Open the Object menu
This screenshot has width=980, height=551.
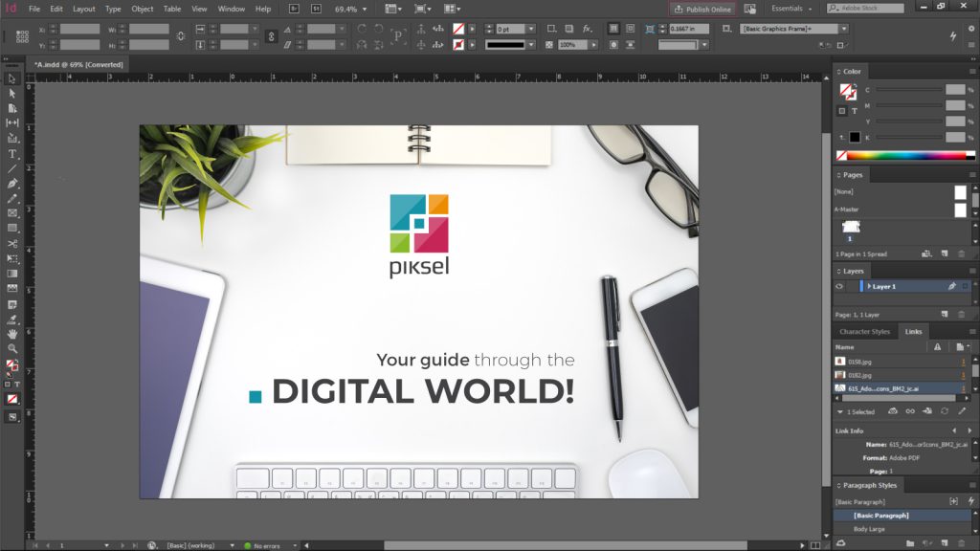point(142,9)
